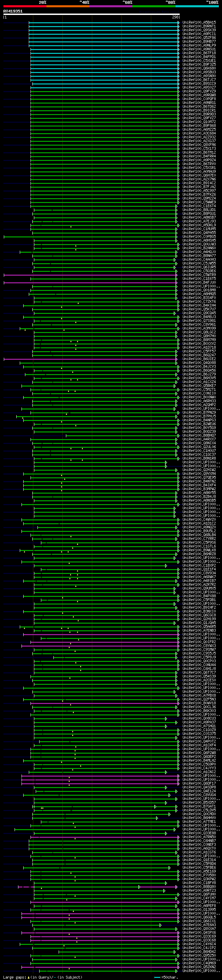This screenshot has height=980, width=222.
Task: Select hit label UniRef100_Q9SK39
Action: pyautogui.click(x=199, y=30)
